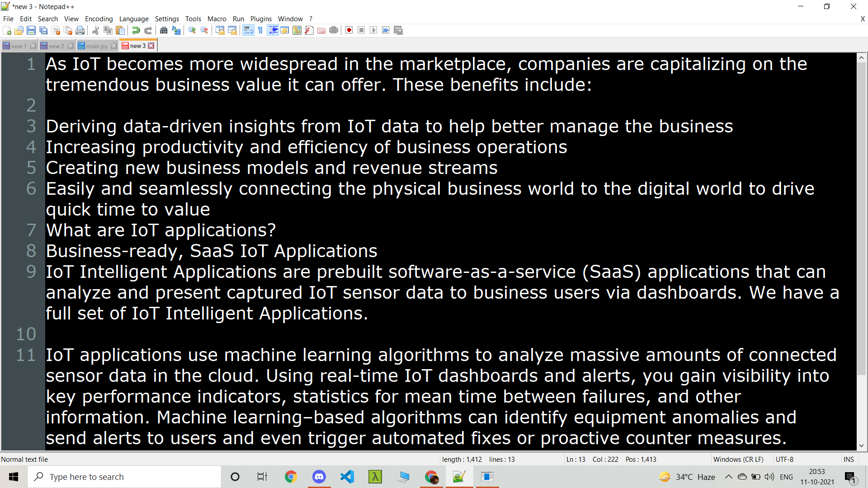Close the new 3 tab
Screen dimensions: 868x488
pyautogui.click(x=151, y=46)
